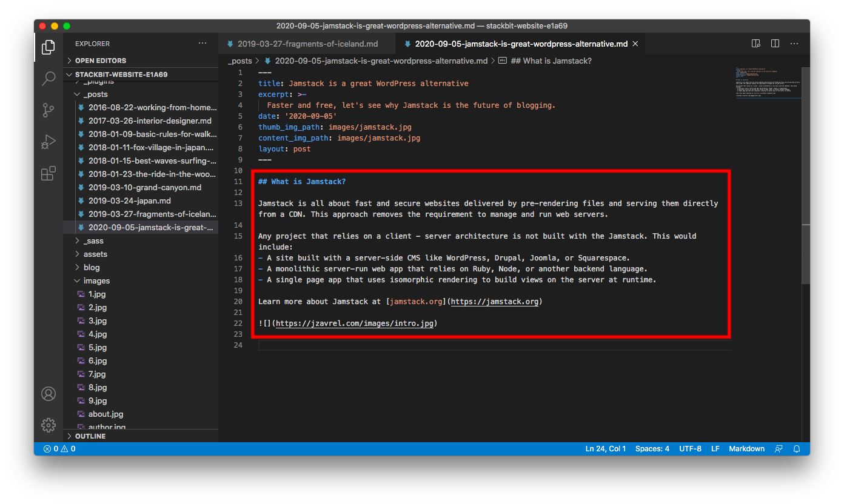Click markdown icon beside 2019-03-24-japan.md

[x=81, y=201]
